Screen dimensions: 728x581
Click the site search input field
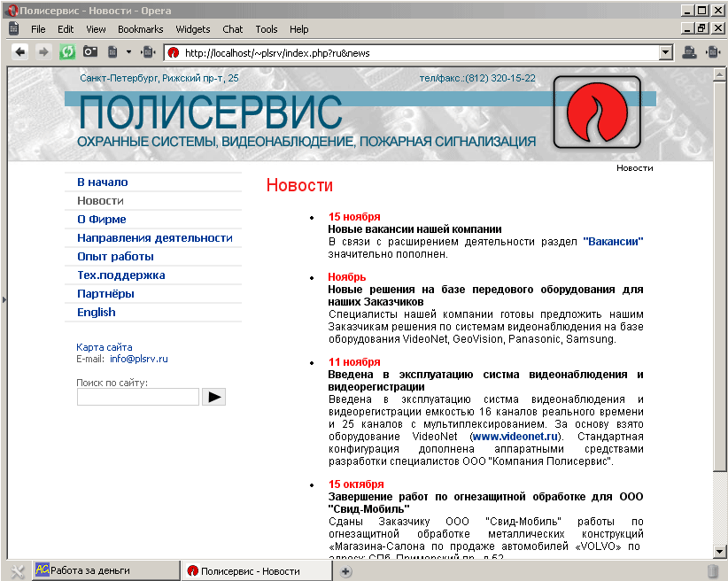click(x=138, y=397)
